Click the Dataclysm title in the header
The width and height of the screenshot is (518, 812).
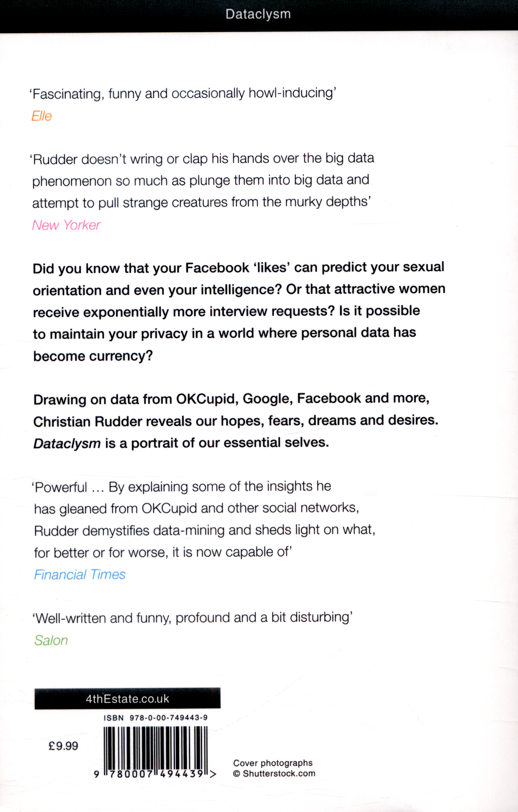coord(258,14)
